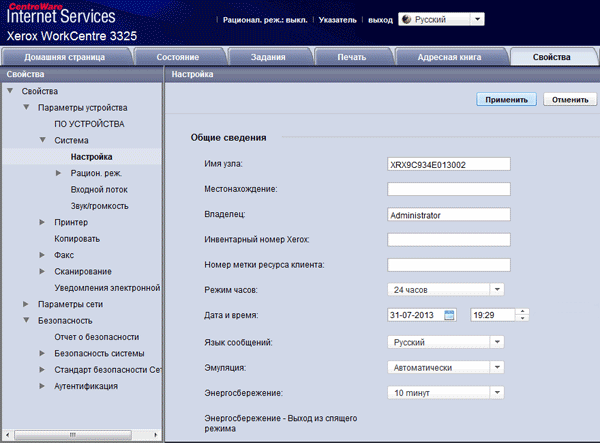Expand the Сканирование tree node
Screen dimensions: 600x443
[42, 271]
